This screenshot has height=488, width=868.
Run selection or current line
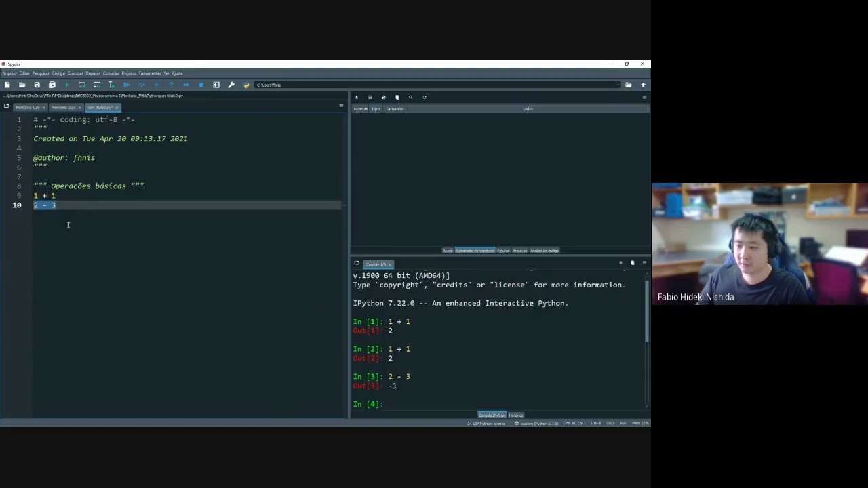pyautogui.click(x=111, y=85)
